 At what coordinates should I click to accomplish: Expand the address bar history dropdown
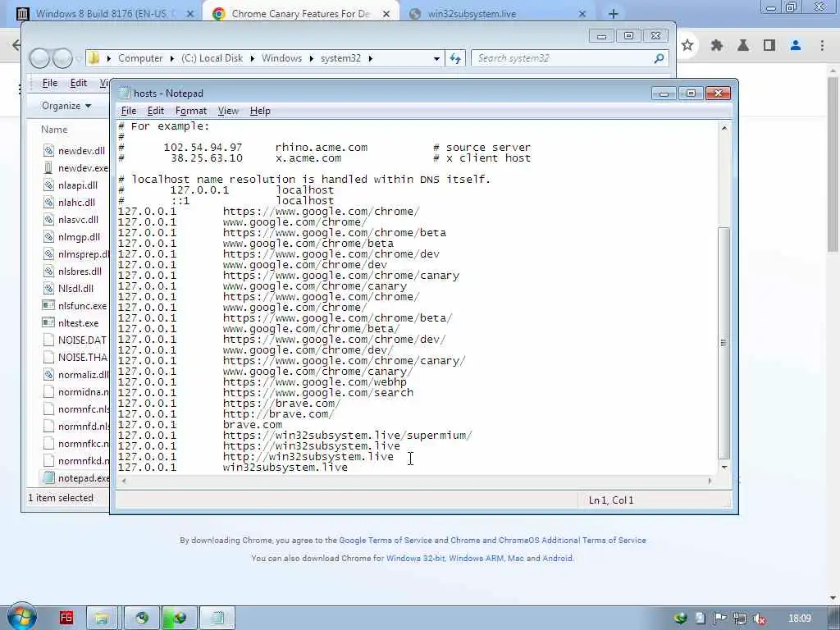(436, 58)
